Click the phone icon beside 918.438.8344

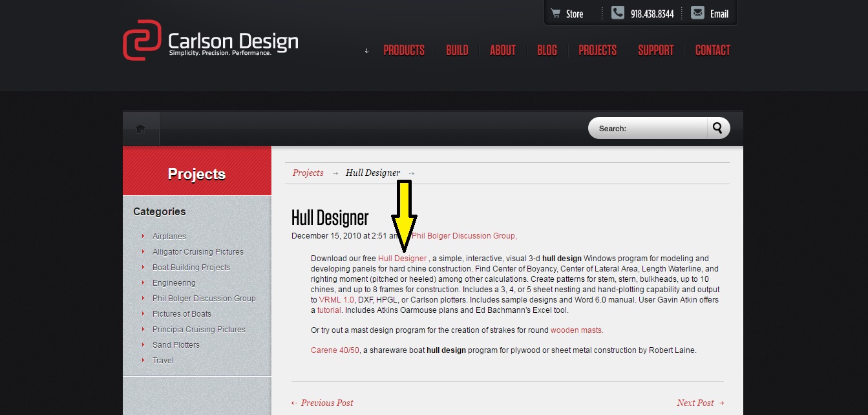click(618, 13)
